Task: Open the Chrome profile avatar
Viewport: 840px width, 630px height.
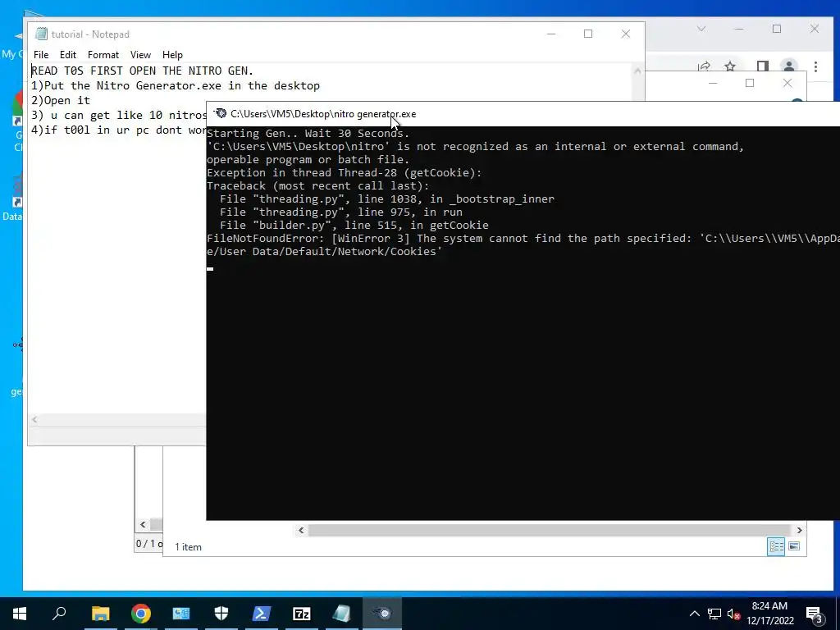Action: tap(788, 66)
